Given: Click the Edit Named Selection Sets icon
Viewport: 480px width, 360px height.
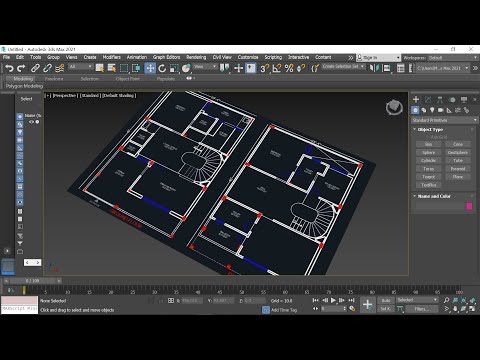Looking at the screenshot, I should (315, 68).
